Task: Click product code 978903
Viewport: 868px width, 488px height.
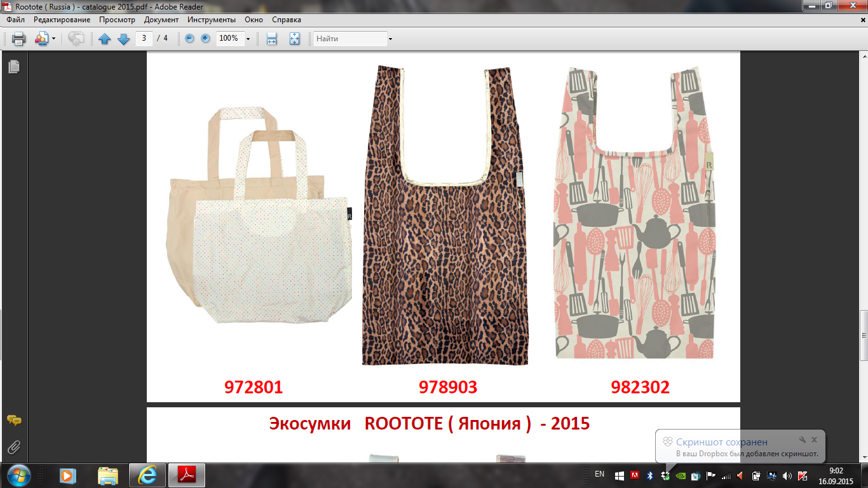Action: (448, 387)
